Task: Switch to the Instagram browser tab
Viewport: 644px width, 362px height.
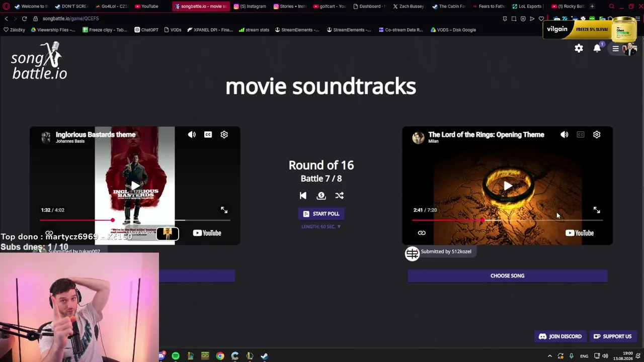Action: point(250,7)
